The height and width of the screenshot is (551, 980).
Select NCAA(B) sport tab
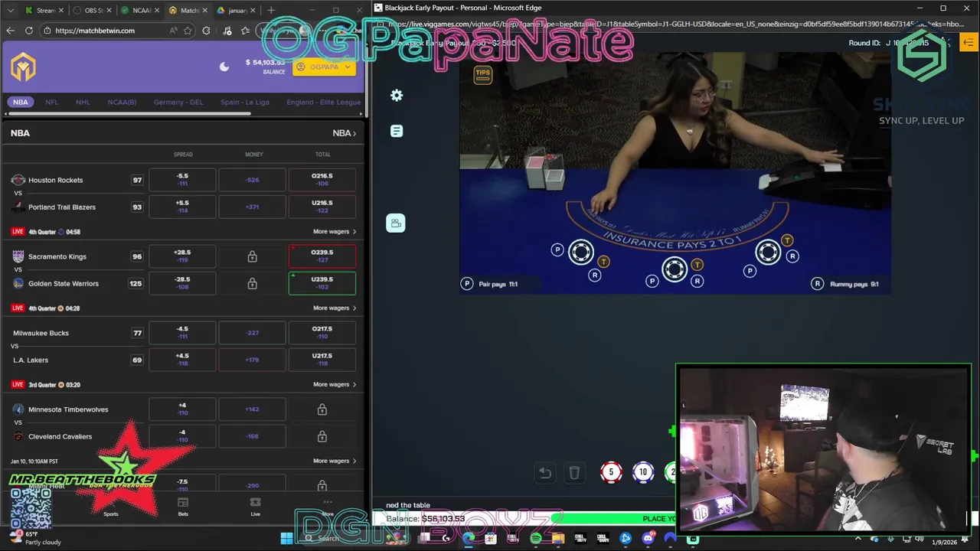coord(122,102)
